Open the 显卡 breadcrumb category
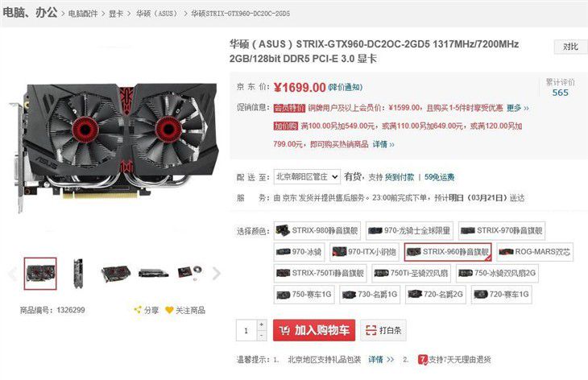 (115, 14)
